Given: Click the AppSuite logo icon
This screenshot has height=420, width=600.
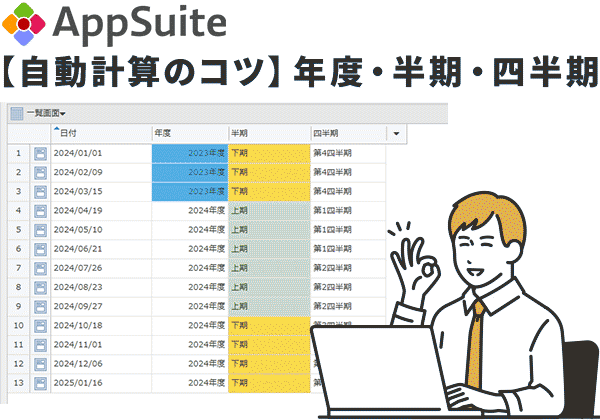Looking at the screenshot, I should [24, 24].
